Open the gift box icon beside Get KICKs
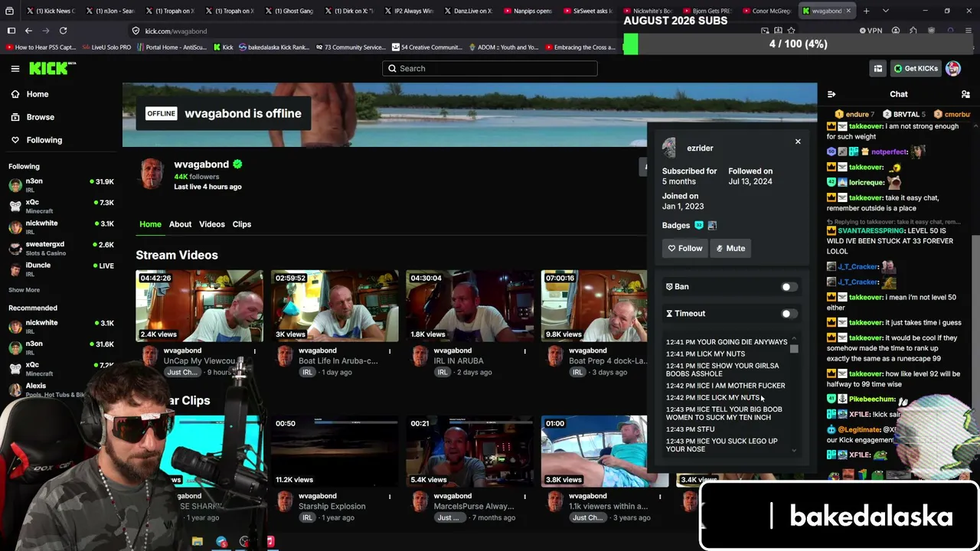The width and height of the screenshot is (980, 551). pyautogui.click(x=878, y=69)
